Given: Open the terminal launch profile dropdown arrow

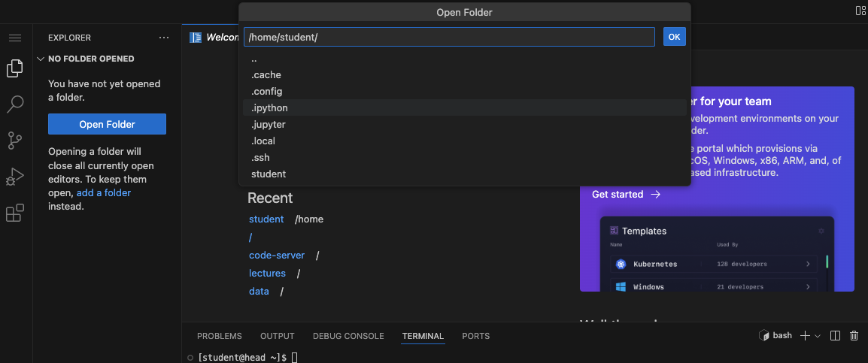Looking at the screenshot, I should tap(818, 336).
